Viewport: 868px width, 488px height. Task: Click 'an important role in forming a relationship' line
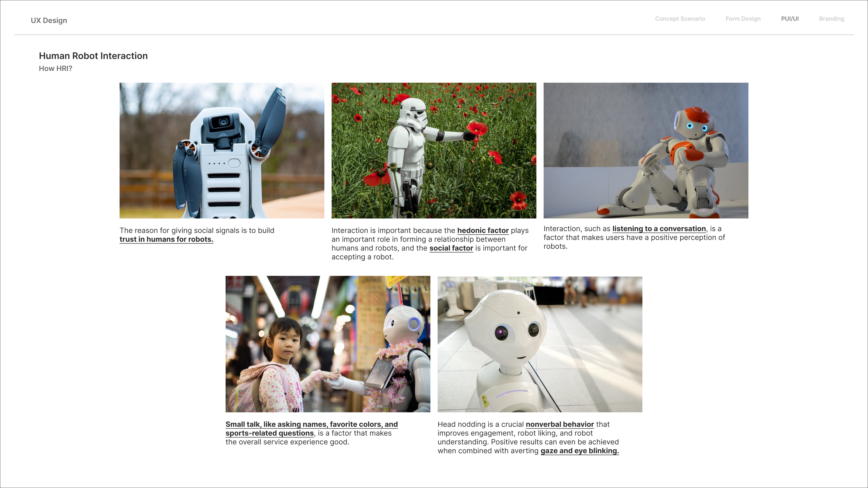pos(418,239)
